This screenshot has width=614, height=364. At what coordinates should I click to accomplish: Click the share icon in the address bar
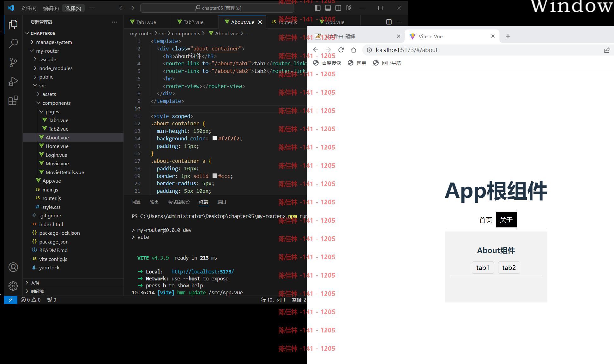[607, 50]
